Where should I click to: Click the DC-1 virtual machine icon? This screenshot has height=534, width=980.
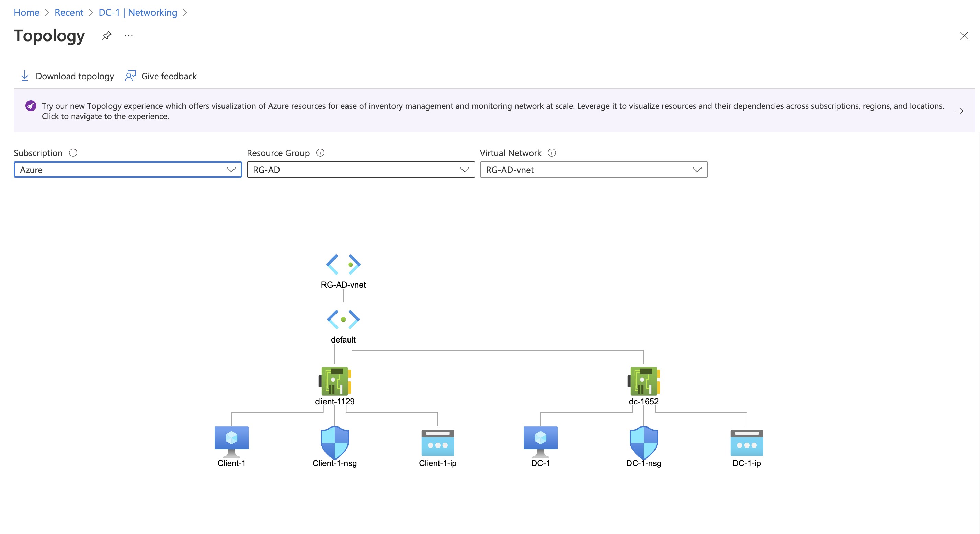coord(540,441)
